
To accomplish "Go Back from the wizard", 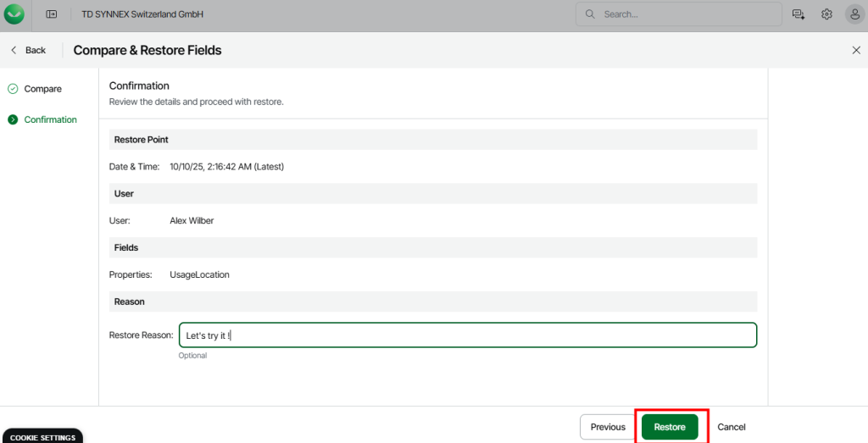I will click(28, 51).
